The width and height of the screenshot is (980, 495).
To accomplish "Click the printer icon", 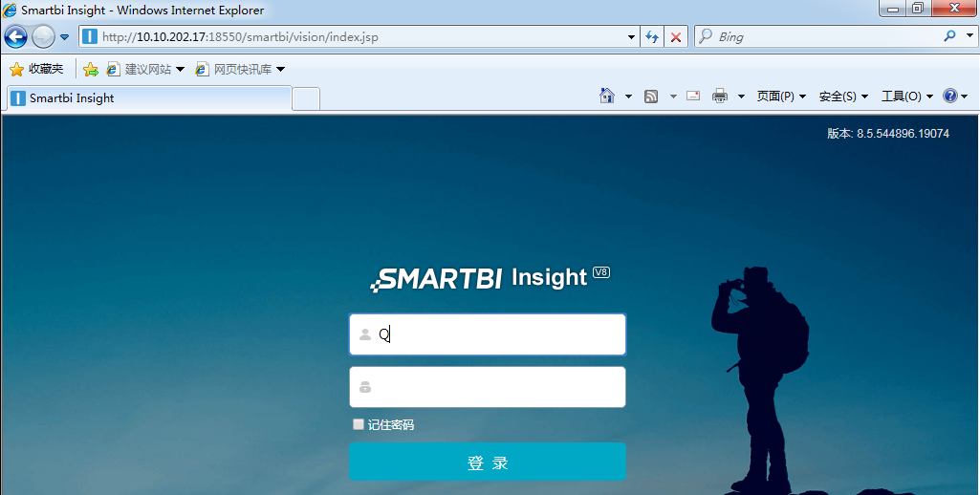I will 720,96.
